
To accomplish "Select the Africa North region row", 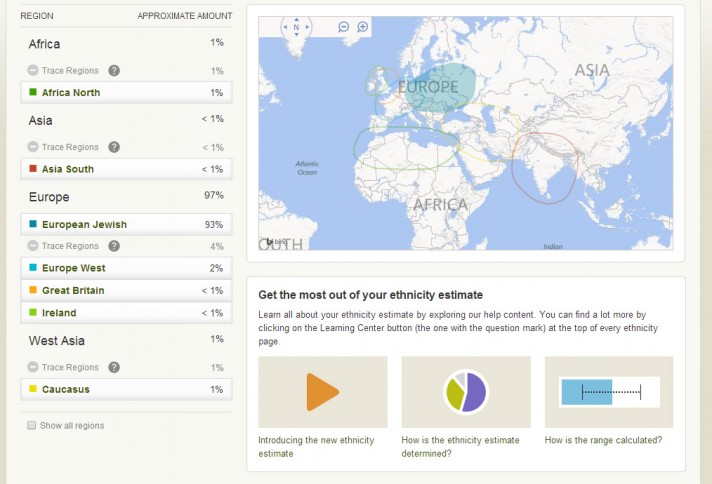I will click(126, 93).
